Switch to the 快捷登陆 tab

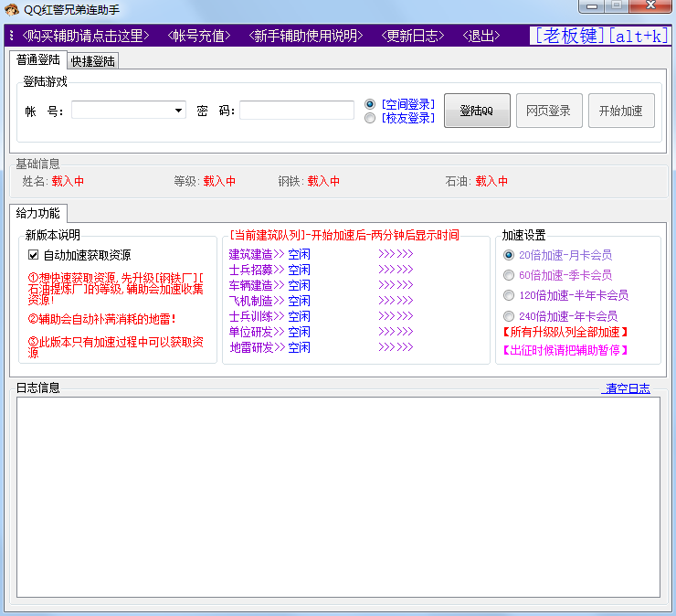click(x=92, y=61)
